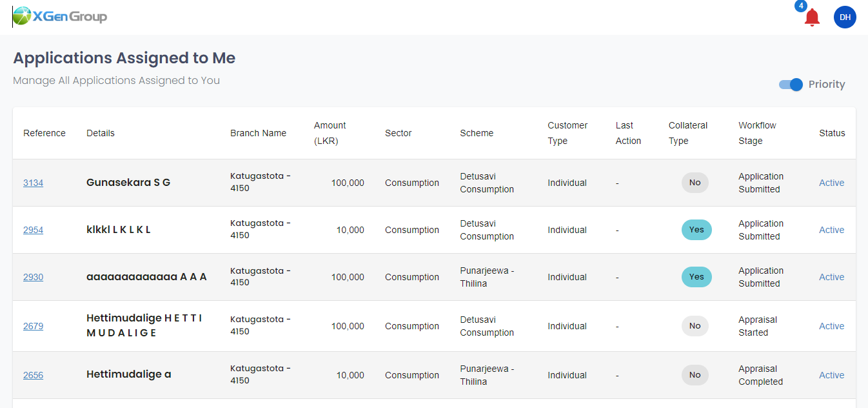Open application reference 2930
Viewport: 868px width, 408px height.
[x=33, y=277]
